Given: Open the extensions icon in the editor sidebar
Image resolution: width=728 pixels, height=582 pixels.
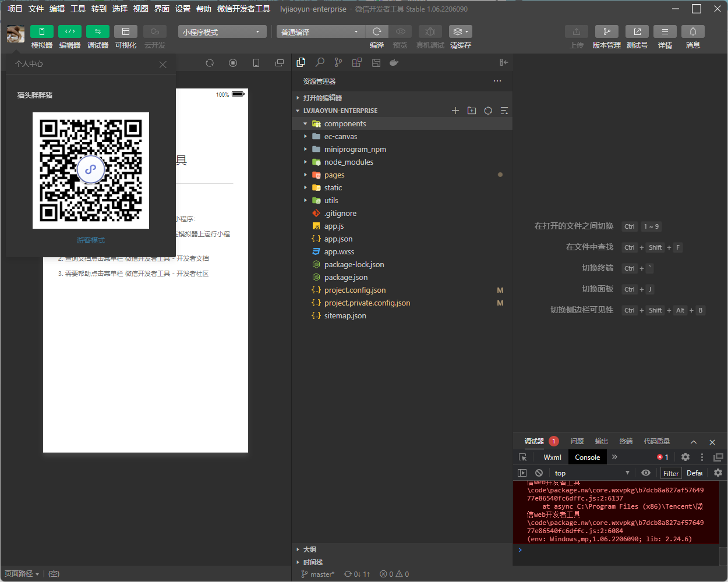Looking at the screenshot, I should click(x=357, y=62).
